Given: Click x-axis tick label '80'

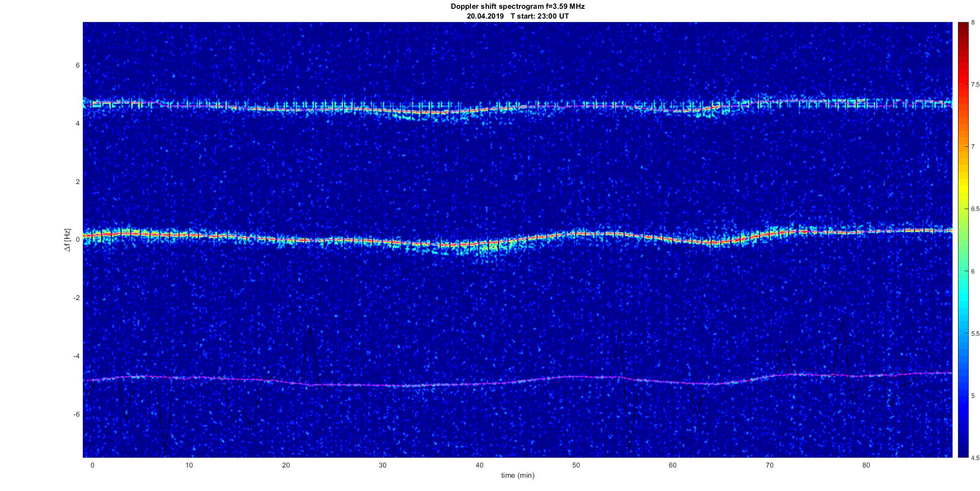Looking at the screenshot, I should tap(866, 465).
